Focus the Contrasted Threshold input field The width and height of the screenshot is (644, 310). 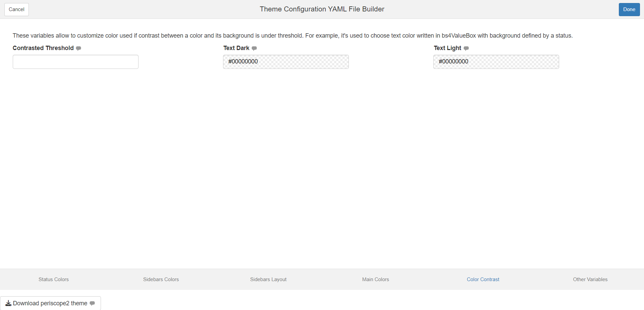click(75, 62)
